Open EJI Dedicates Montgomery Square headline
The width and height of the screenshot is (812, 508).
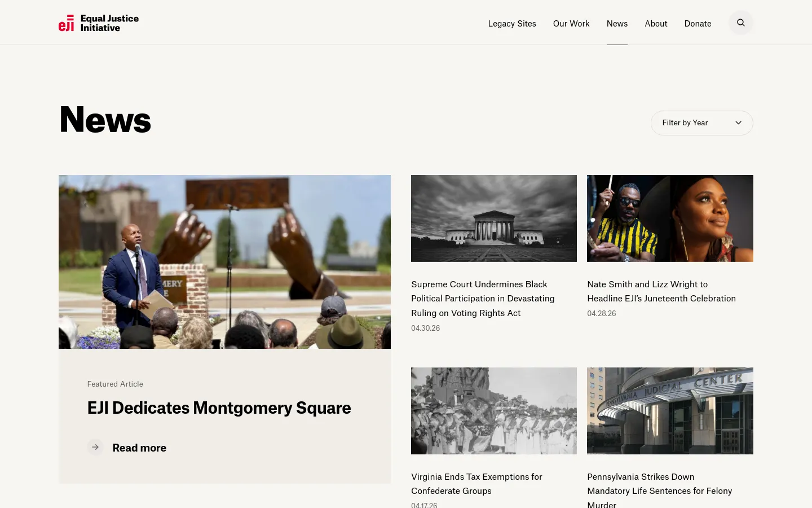(x=219, y=408)
